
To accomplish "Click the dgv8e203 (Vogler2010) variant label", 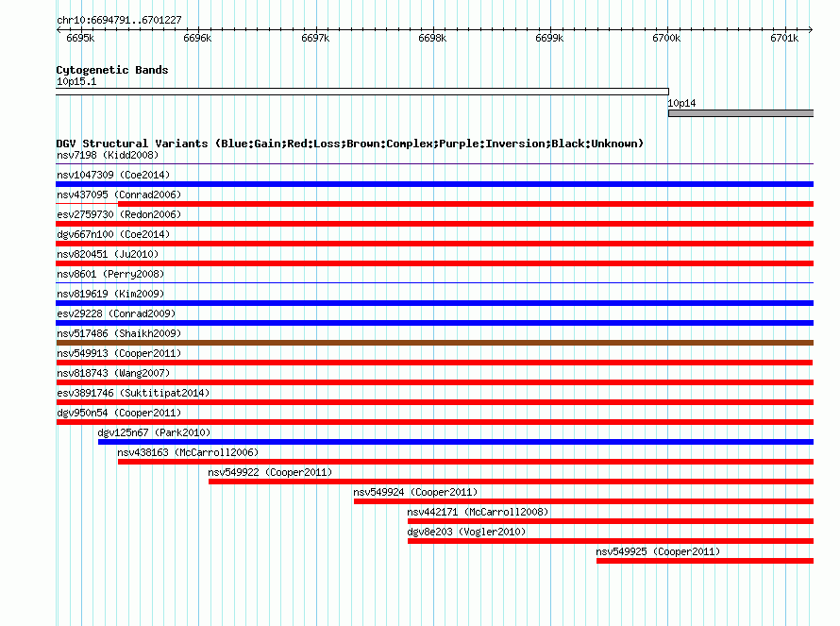I will 466,532.
